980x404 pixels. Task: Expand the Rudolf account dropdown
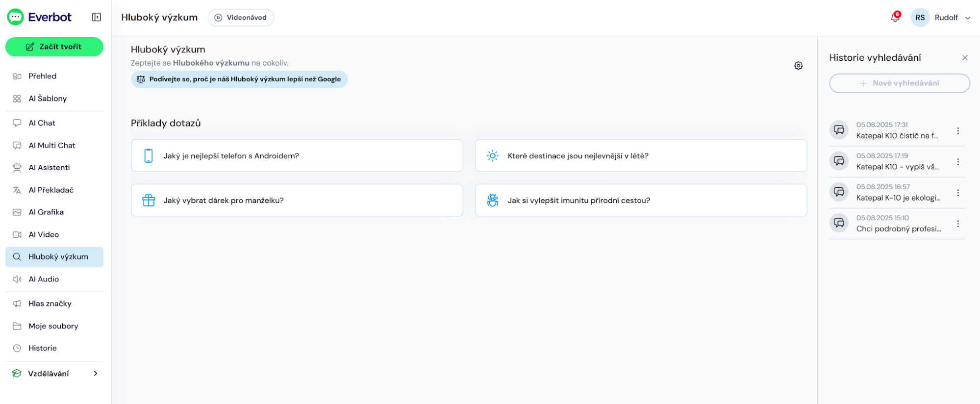coord(968,18)
